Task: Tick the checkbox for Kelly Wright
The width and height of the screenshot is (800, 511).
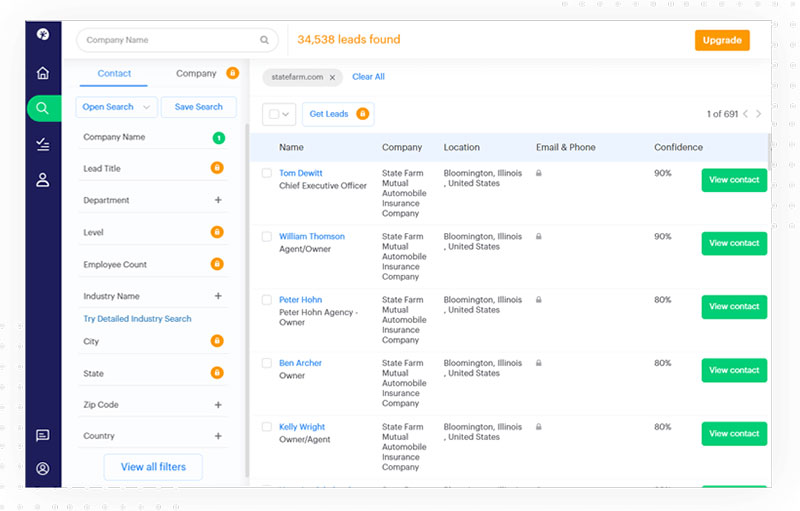Action: point(267,426)
